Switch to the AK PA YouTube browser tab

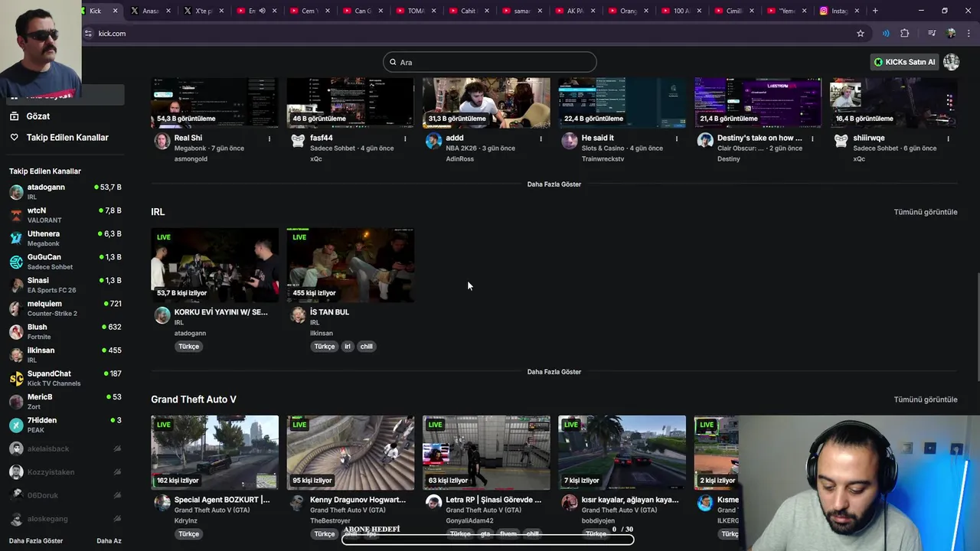tap(575, 11)
